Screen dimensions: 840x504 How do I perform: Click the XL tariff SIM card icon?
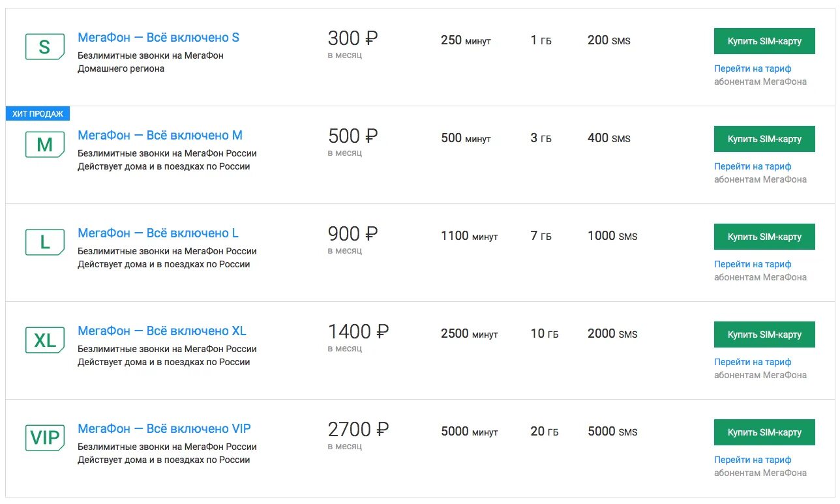pos(44,340)
